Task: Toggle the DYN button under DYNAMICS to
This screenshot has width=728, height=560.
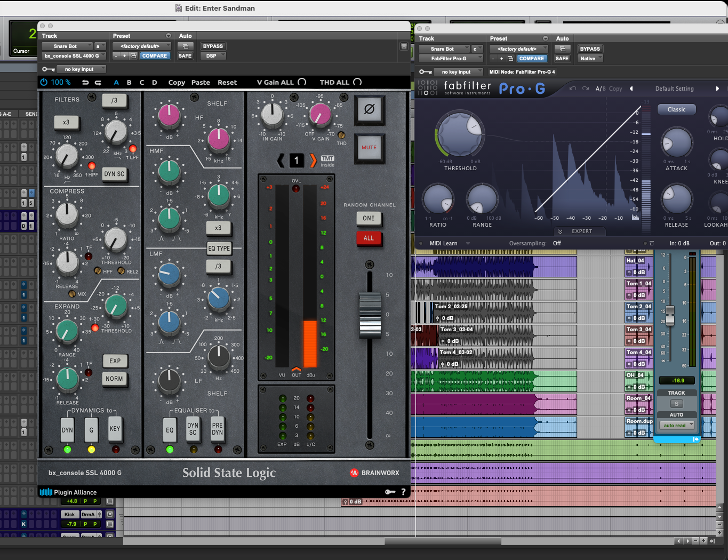Action: tap(67, 429)
